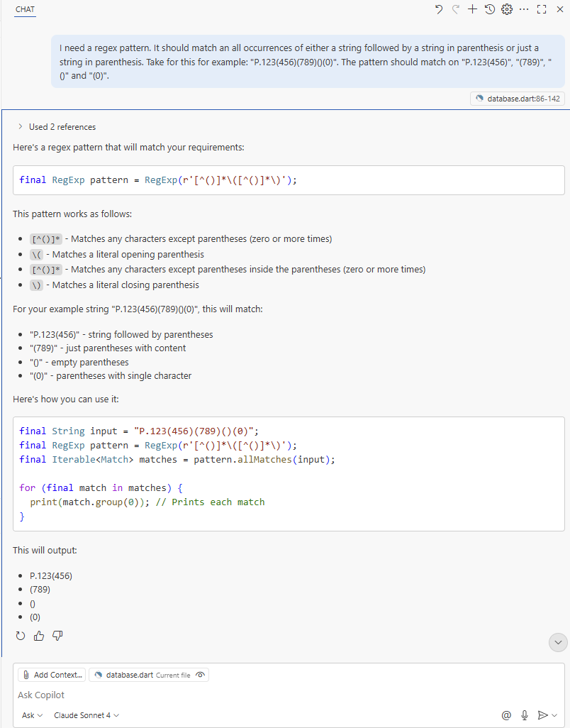Click the @ mention icon
570x728 pixels.
506,715
